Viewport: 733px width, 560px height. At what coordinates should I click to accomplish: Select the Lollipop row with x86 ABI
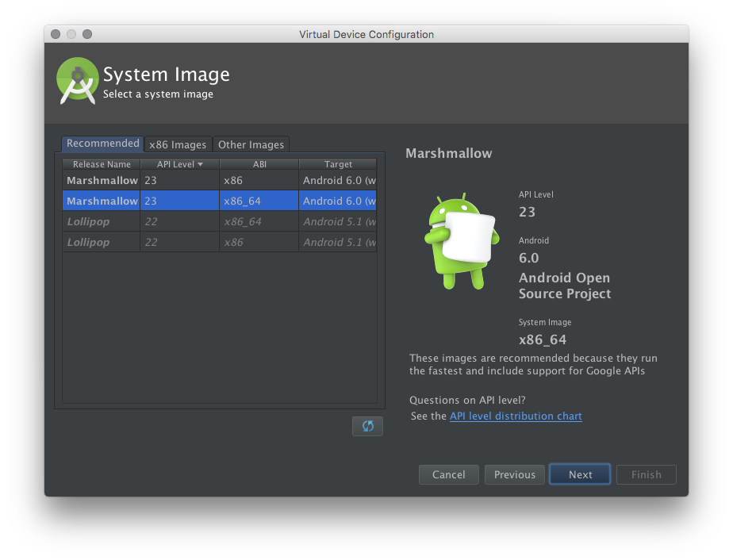tap(220, 242)
